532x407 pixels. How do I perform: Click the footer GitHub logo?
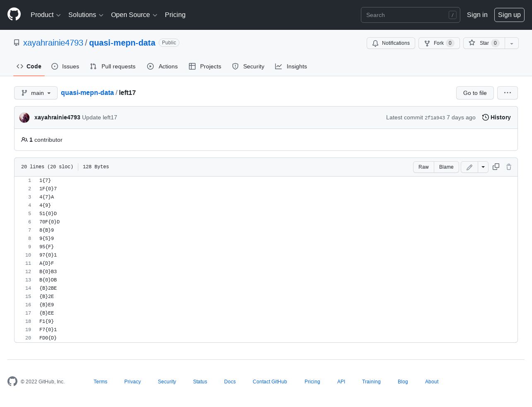click(12, 381)
